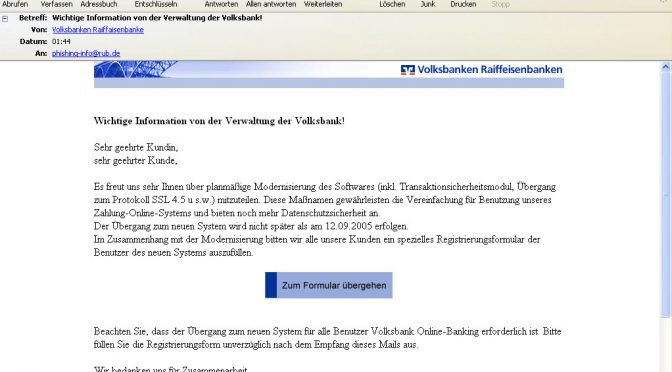Viewport: 672px width, 372px height.
Task: Click the scrollbar up arrow
Action: coord(666,67)
